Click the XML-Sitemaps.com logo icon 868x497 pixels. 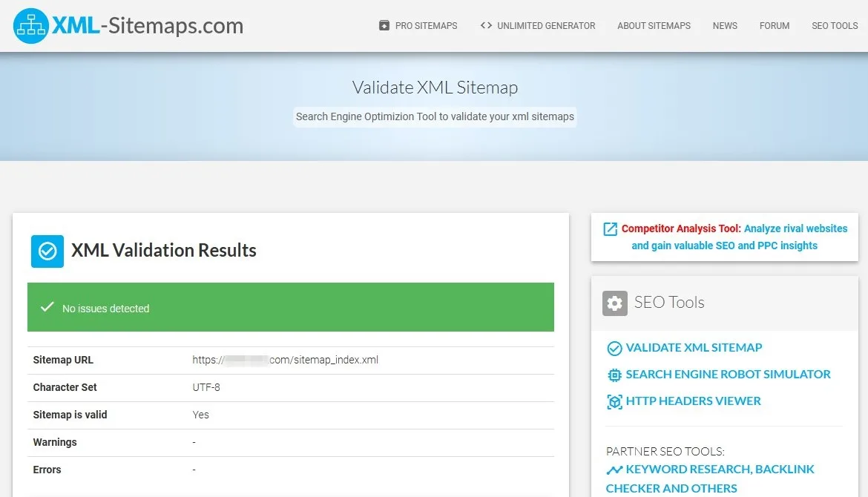pos(31,25)
